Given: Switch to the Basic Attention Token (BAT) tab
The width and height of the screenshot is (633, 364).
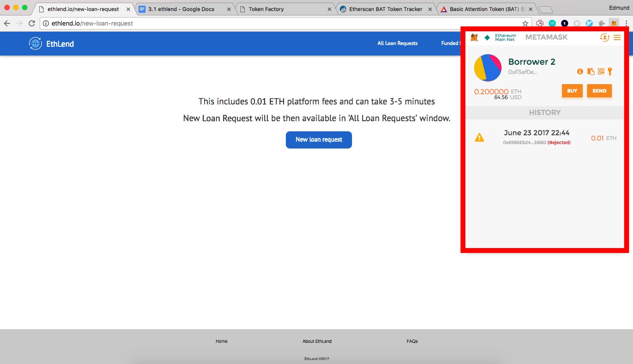Looking at the screenshot, I should [x=486, y=9].
